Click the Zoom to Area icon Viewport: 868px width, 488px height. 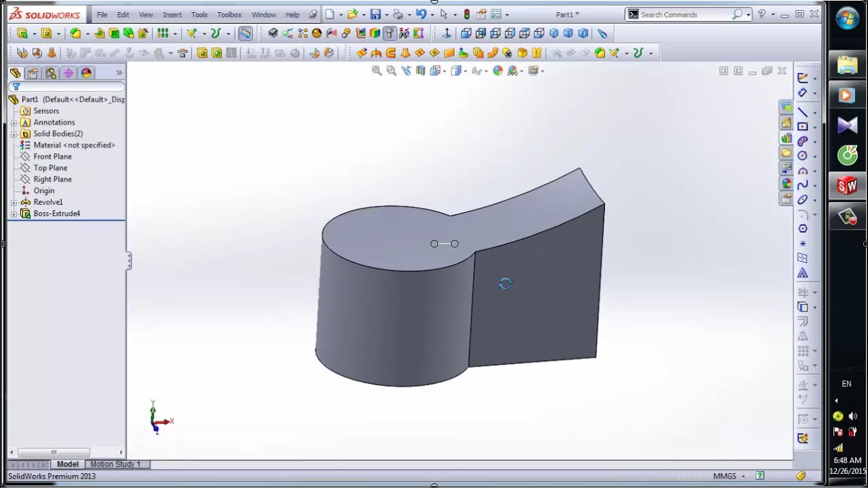(391, 70)
